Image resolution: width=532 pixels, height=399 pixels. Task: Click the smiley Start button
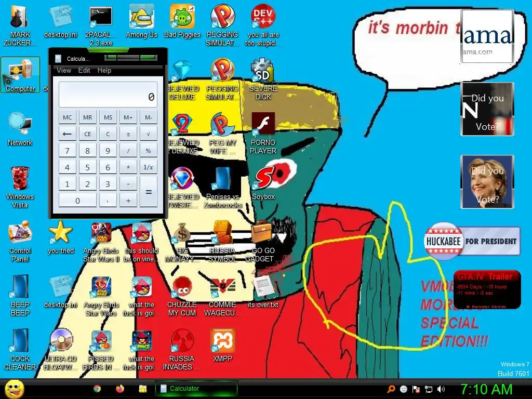tap(15, 389)
